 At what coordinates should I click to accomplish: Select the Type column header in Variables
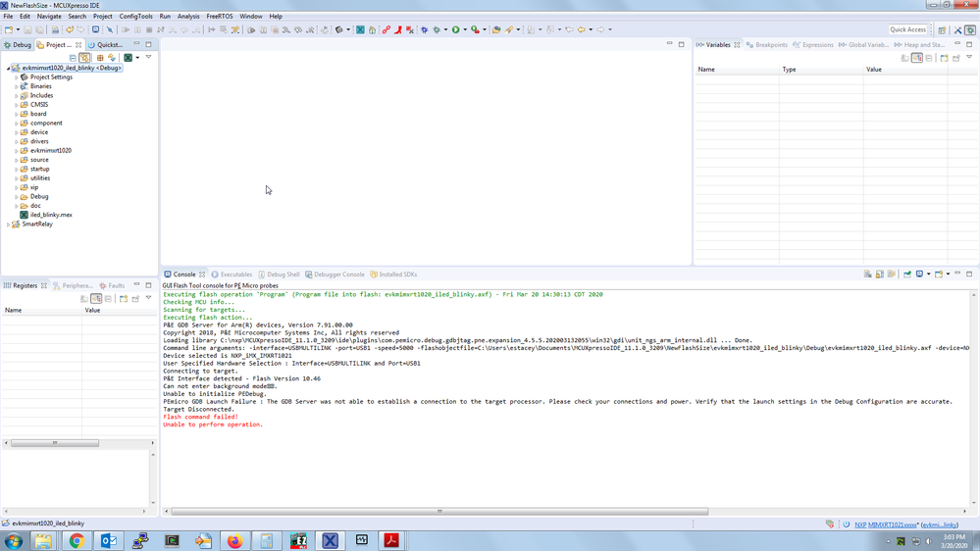click(x=821, y=70)
